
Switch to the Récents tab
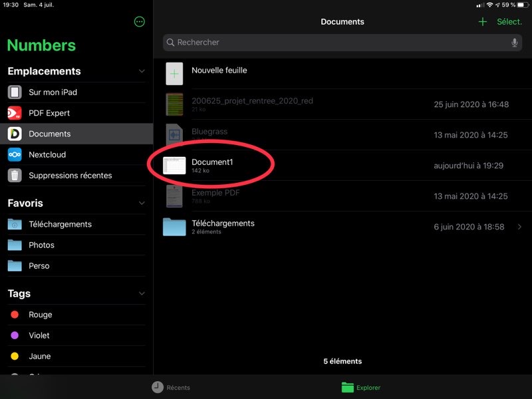(171, 387)
